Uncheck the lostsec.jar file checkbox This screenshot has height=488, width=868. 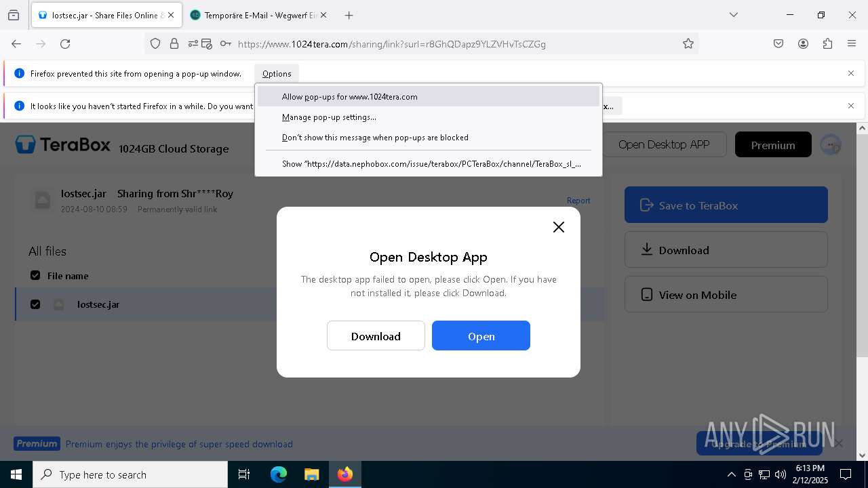point(35,304)
